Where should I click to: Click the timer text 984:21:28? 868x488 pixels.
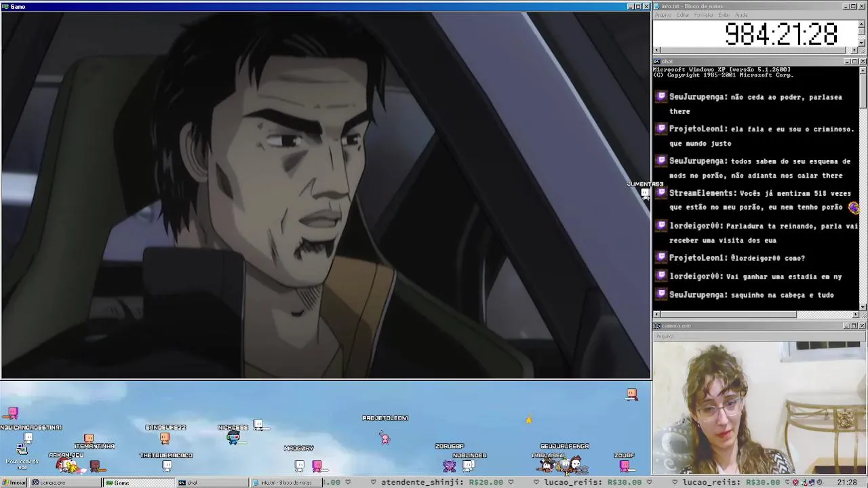781,34
